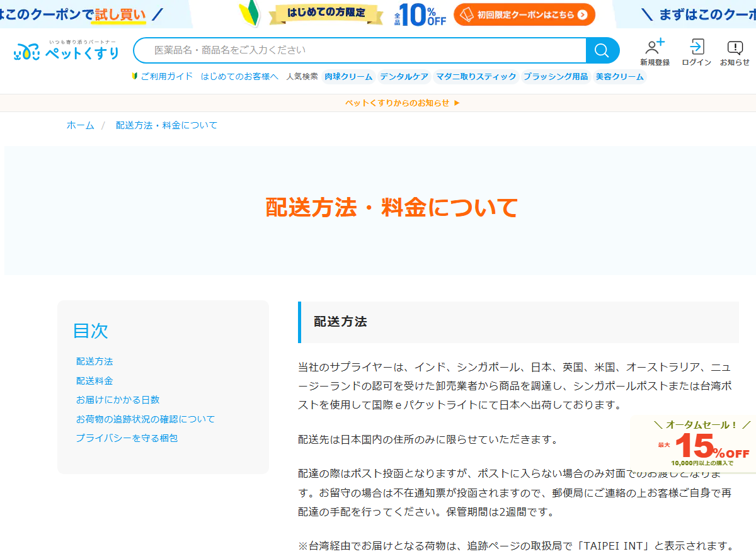The height and width of the screenshot is (554, 756).
Task: Click the ペットくすり site logo
Action: [x=66, y=50]
